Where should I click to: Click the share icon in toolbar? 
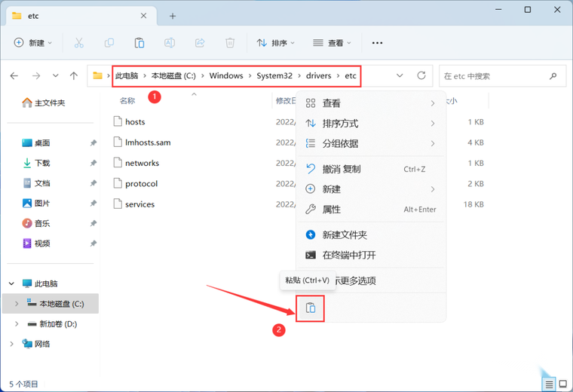point(200,43)
